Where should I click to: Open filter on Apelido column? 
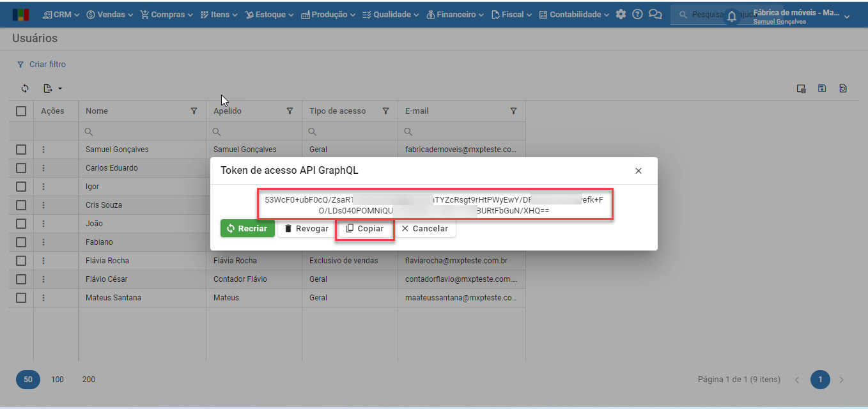pyautogui.click(x=290, y=111)
